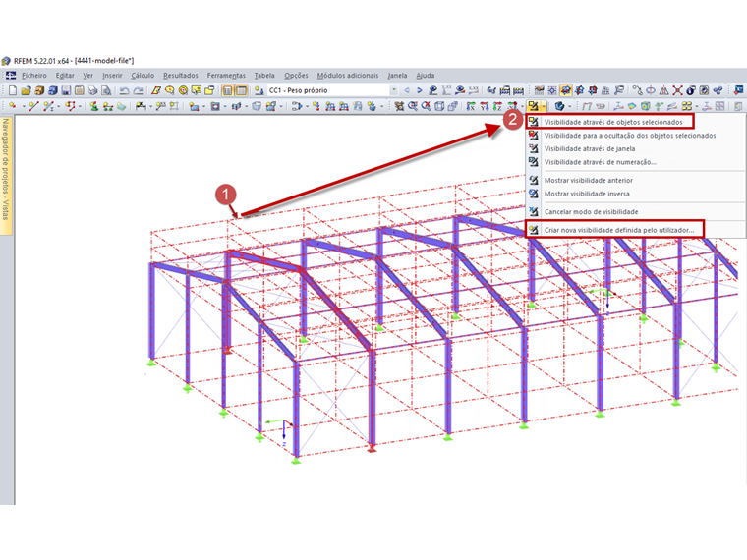
Task: Click the Undo arrow icon
Action: point(125,90)
